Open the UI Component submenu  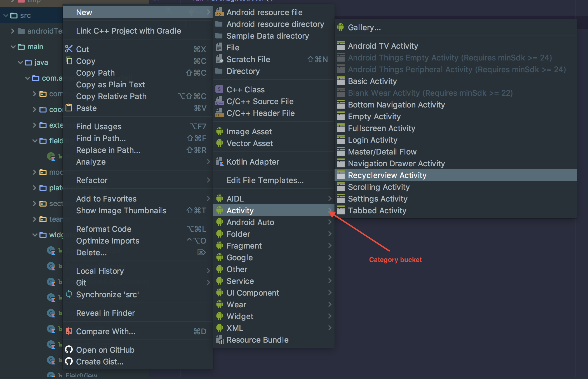click(x=274, y=293)
